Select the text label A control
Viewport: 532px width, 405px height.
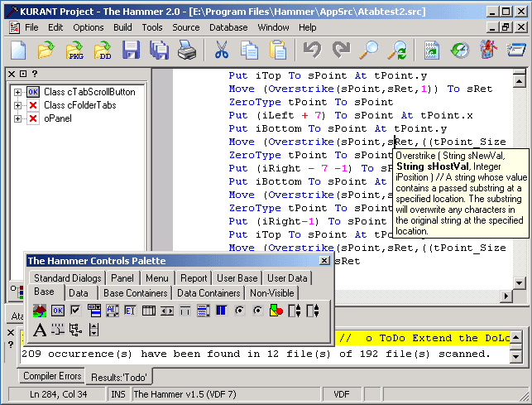40,330
